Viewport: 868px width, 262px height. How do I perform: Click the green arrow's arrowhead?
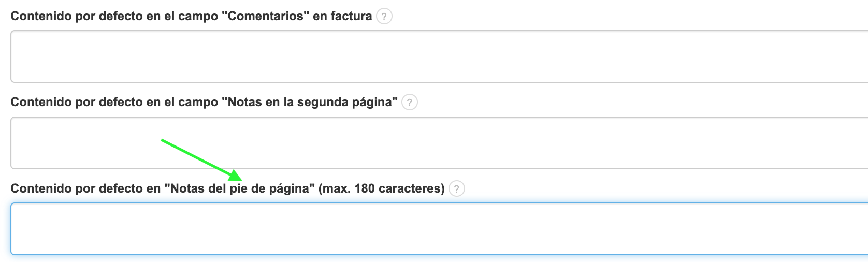click(x=236, y=176)
